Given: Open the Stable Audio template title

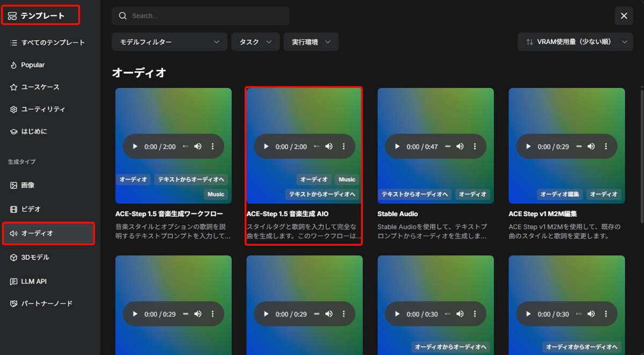Looking at the screenshot, I should pos(398,214).
